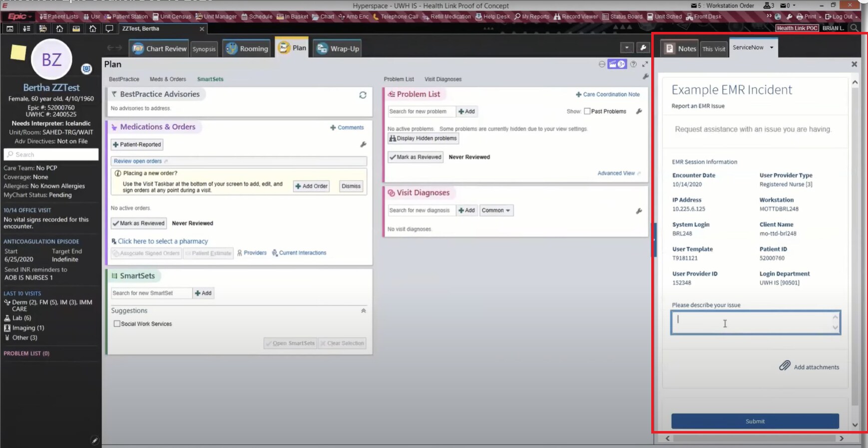Viewport: 868px width, 448px height.
Task: Open Status Board in toolbar
Action: point(622,16)
